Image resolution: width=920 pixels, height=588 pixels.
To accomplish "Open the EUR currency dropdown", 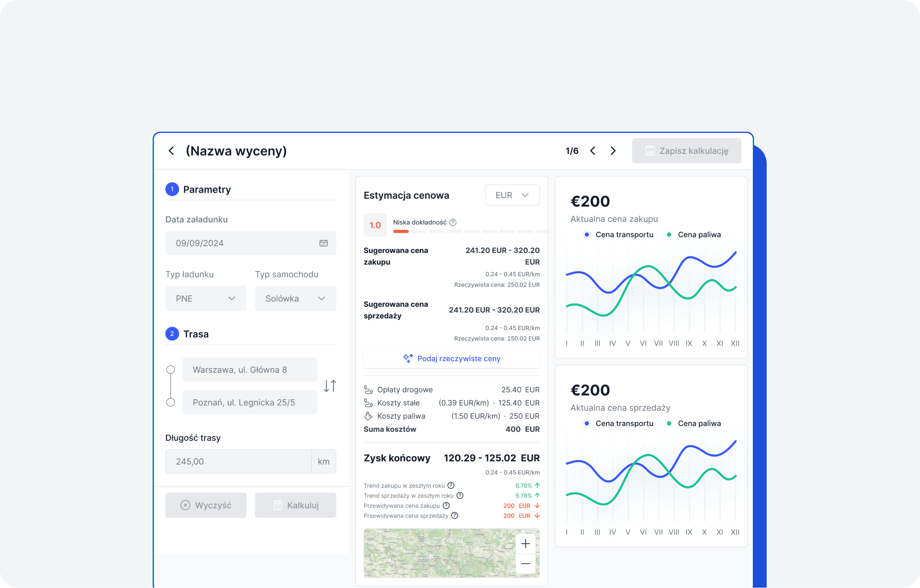I will [x=512, y=195].
